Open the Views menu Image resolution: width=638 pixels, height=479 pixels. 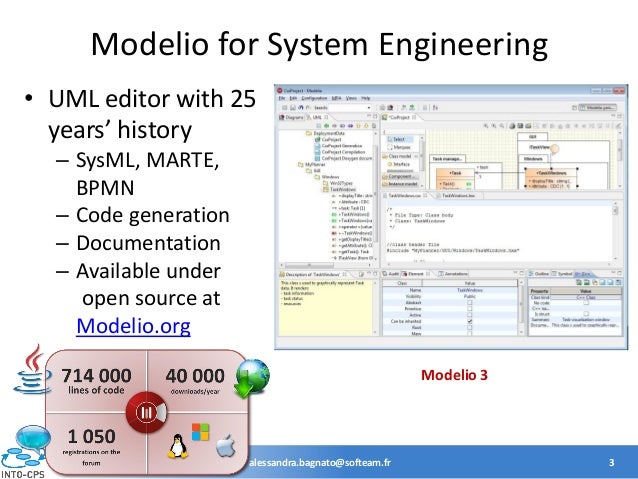point(351,98)
